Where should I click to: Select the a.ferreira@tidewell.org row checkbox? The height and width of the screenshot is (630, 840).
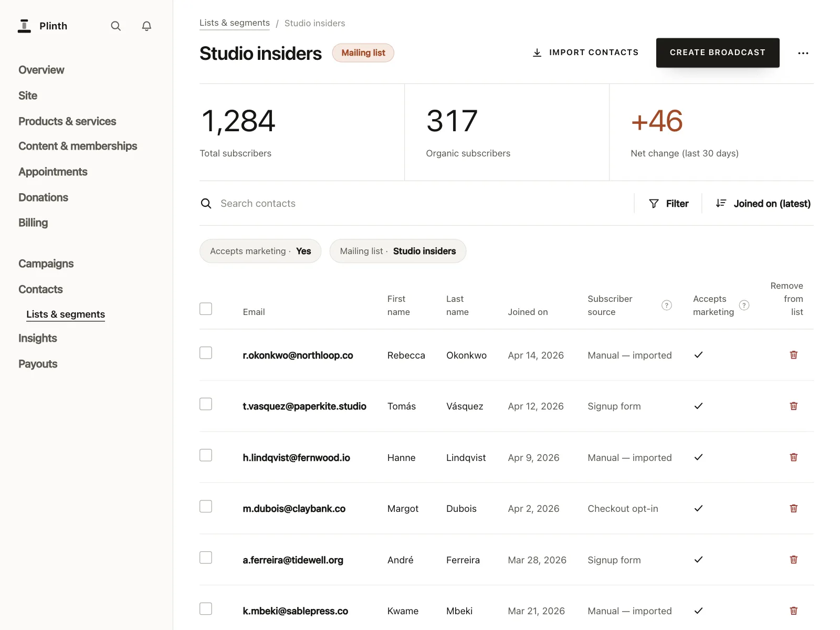point(206,558)
